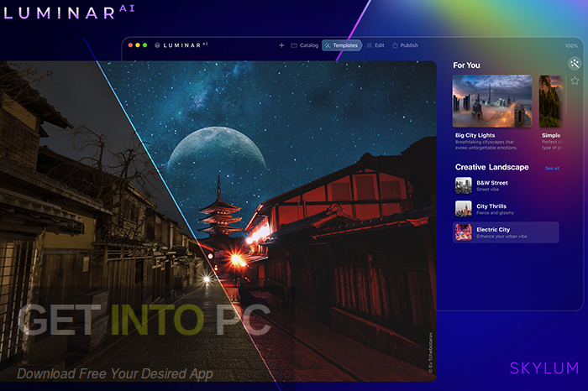This screenshot has width=588, height=391.
Task: Open the Edit tab
Action: pos(375,45)
